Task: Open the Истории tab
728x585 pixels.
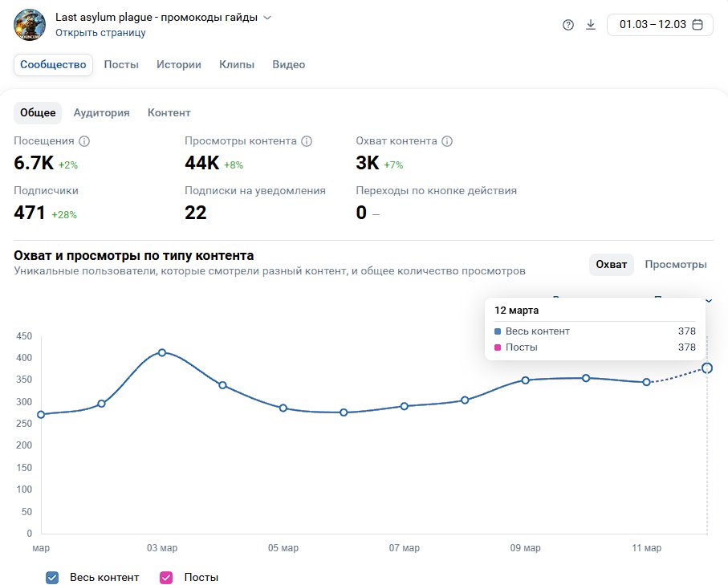Action: click(179, 65)
